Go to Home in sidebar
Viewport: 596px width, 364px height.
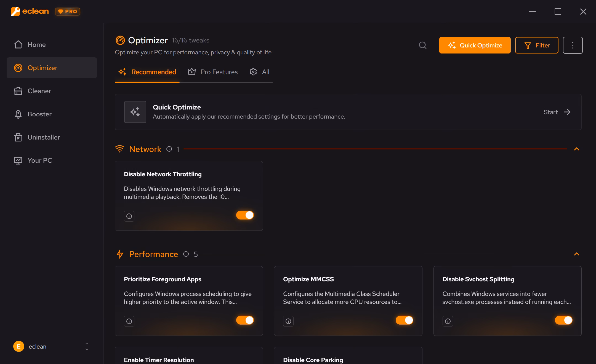pyautogui.click(x=52, y=45)
